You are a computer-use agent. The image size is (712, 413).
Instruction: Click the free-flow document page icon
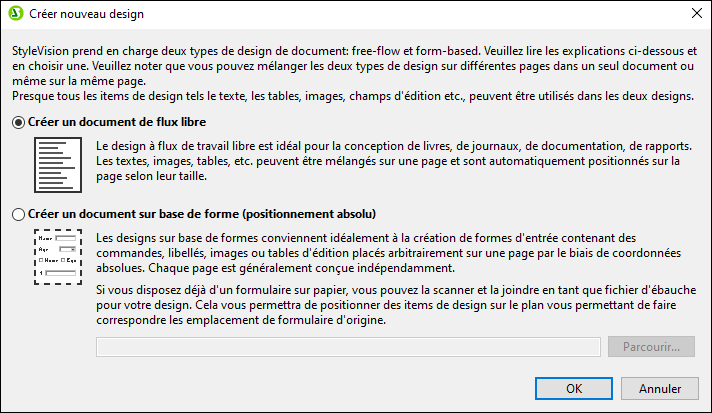(58, 165)
